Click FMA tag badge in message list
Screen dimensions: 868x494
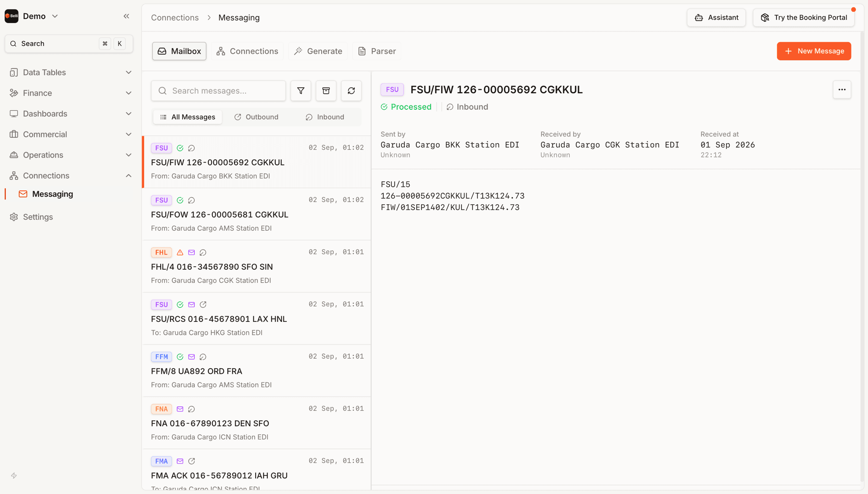[161, 461]
